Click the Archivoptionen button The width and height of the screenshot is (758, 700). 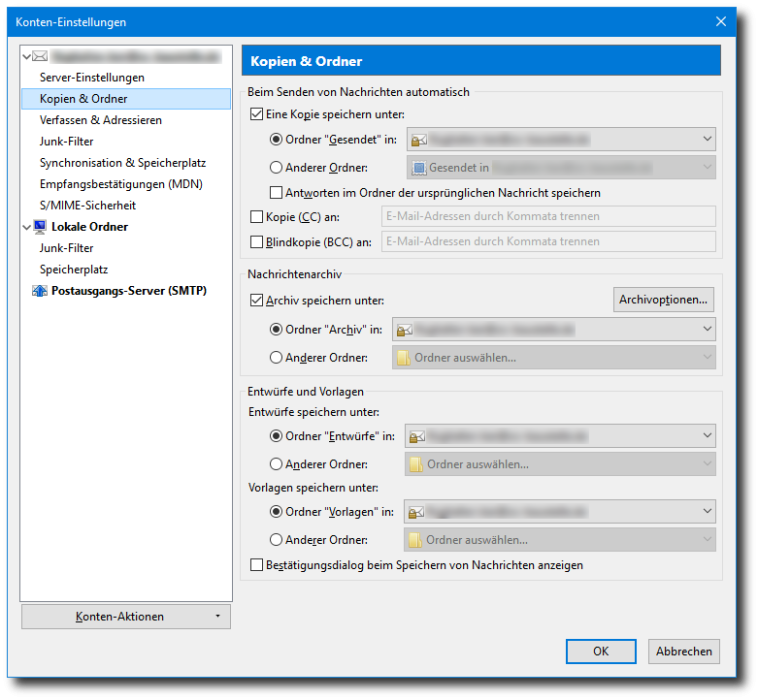click(664, 299)
